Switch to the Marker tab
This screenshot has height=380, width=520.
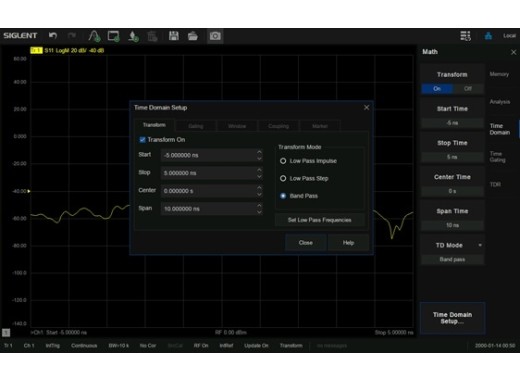pyautogui.click(x=320, y=126)
